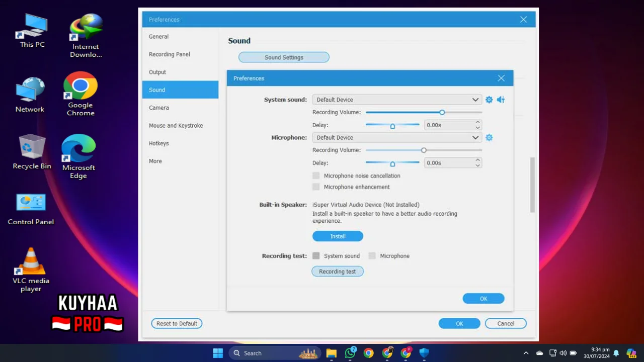Click the Preferences vertical scrollbar

point(532,185)
